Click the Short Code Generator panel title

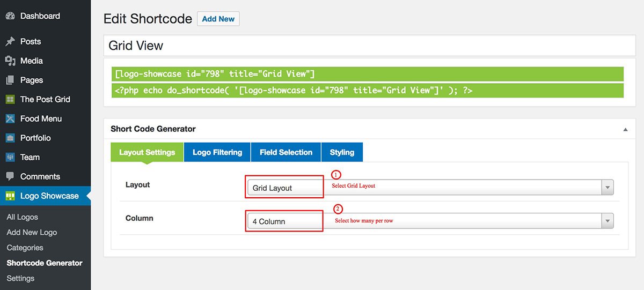(x=153, y=129)
